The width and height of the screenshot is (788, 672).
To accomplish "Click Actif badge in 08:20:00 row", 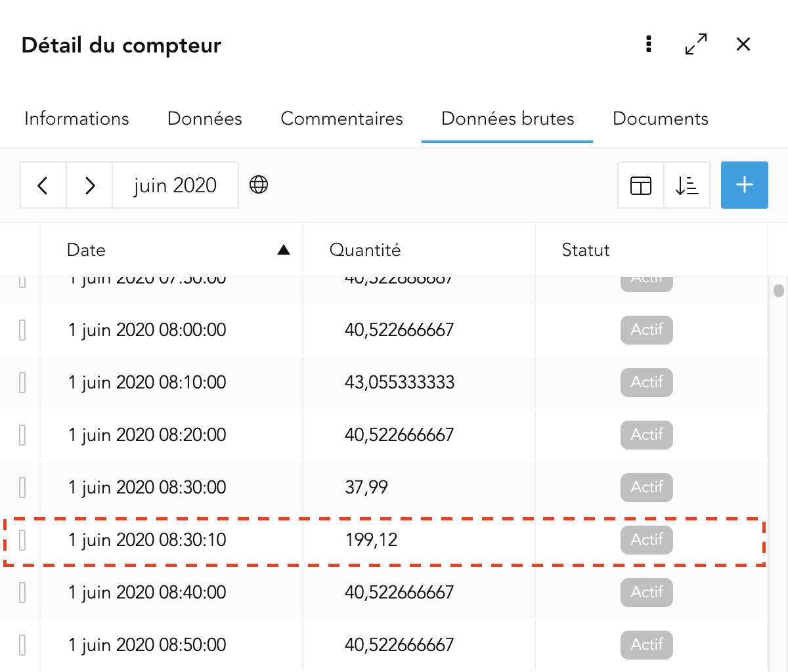I will point(647,434).
